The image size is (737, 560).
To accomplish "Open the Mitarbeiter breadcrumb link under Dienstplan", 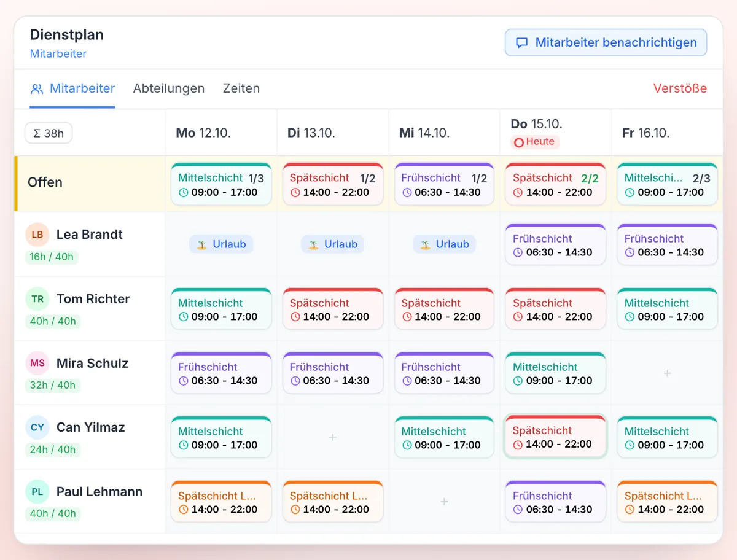I will [x=58, y=53].
